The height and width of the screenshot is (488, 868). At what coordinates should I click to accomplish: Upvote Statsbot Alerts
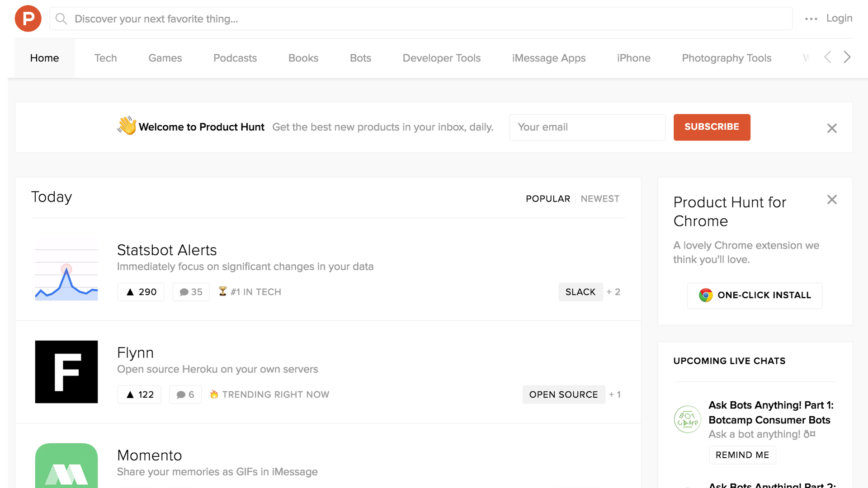coord(141,292)
